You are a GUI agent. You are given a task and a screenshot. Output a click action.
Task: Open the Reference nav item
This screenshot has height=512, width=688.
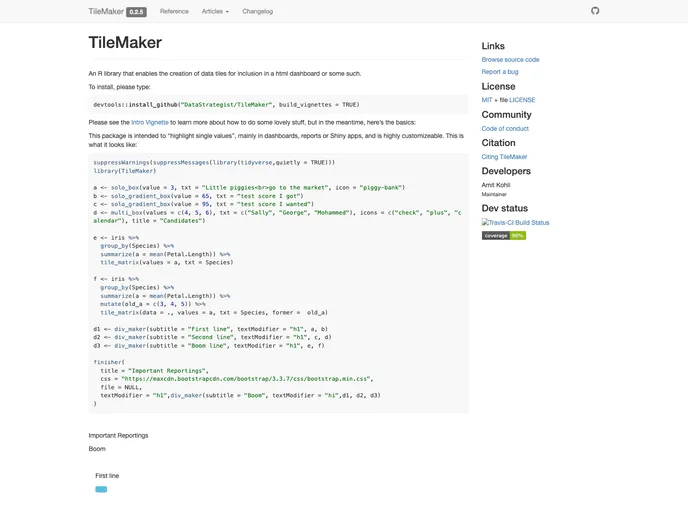coord(174,11)
